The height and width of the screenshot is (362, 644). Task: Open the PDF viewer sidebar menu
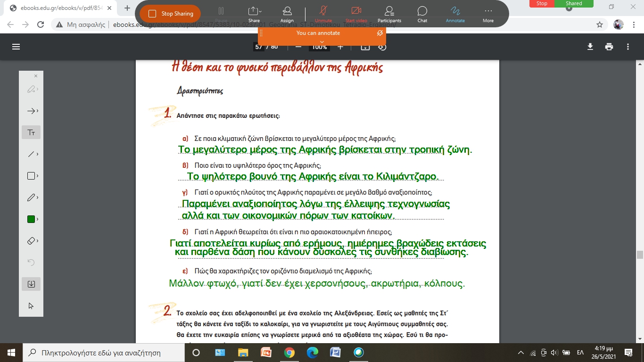pos(16,47)
